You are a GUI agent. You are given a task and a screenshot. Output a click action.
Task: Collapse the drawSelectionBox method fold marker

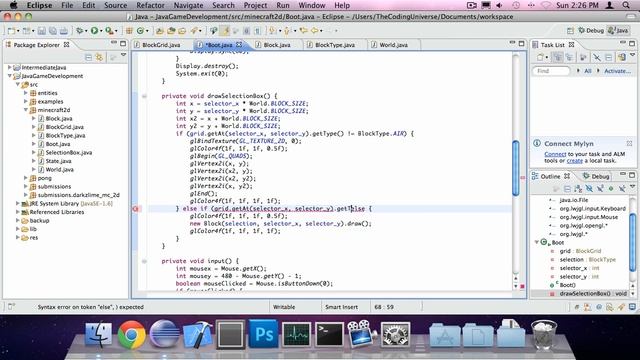(x=144, y=96)
